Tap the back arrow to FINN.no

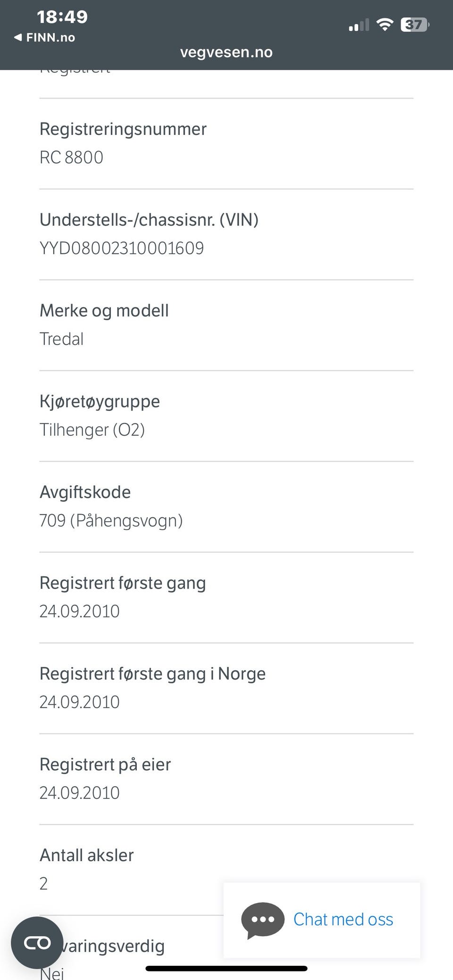(18, 38)
